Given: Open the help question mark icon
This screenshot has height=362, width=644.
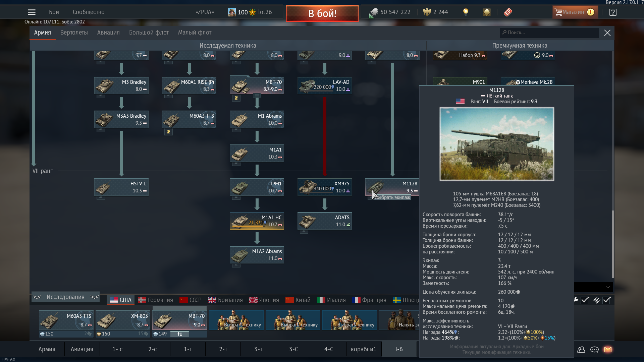Looking at the screenshot, I should pyautogui.click(x=613, y=12).
